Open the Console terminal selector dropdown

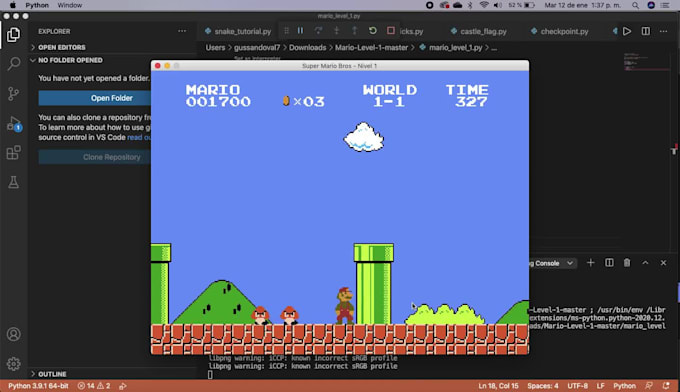pyautogui.click(x=552, y=263)
